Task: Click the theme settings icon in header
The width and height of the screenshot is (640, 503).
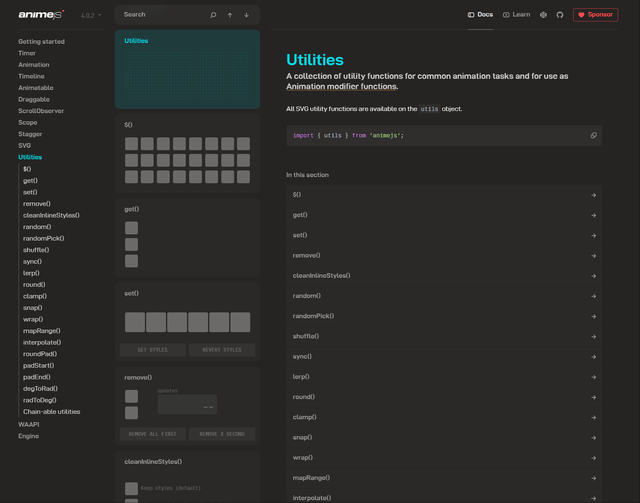Action: (543, 15)
